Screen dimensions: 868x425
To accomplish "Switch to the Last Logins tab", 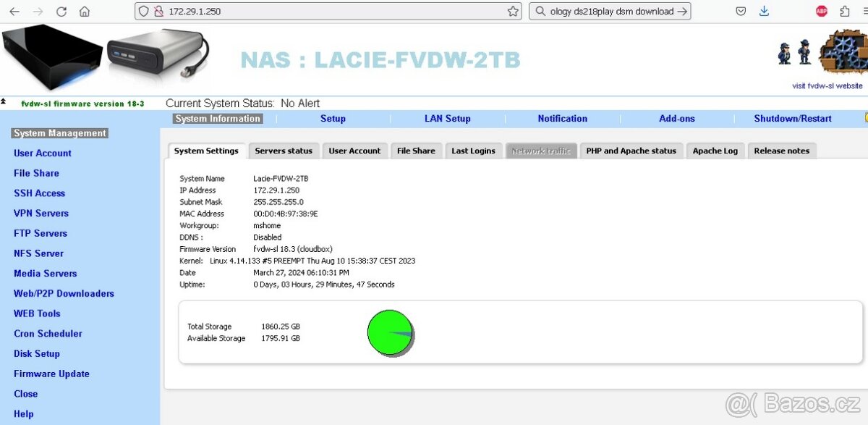I will tap(473, 151).
